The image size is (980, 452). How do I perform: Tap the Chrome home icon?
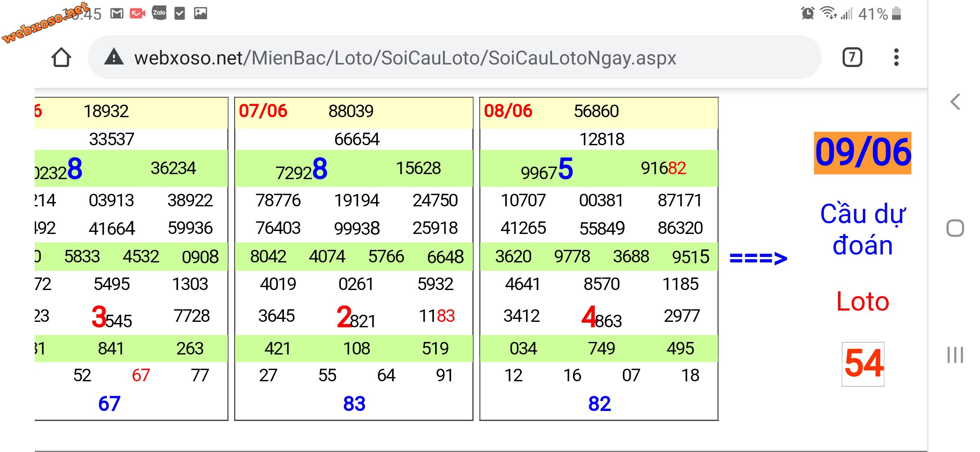tap(61, 58)
